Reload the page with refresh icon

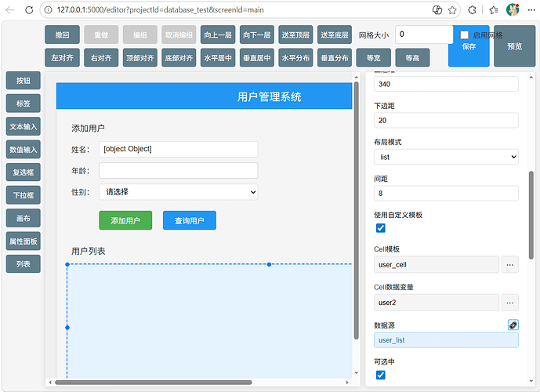tap(29, 10)
